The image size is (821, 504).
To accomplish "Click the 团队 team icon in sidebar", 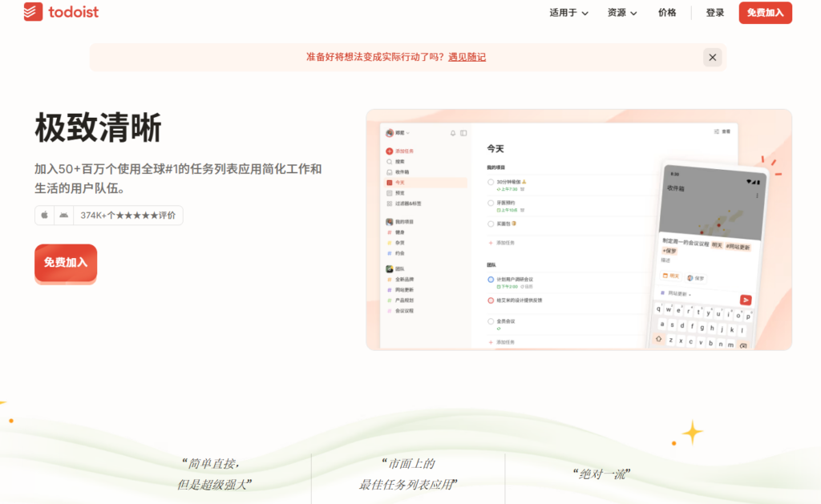I will (x=389, y=269).
